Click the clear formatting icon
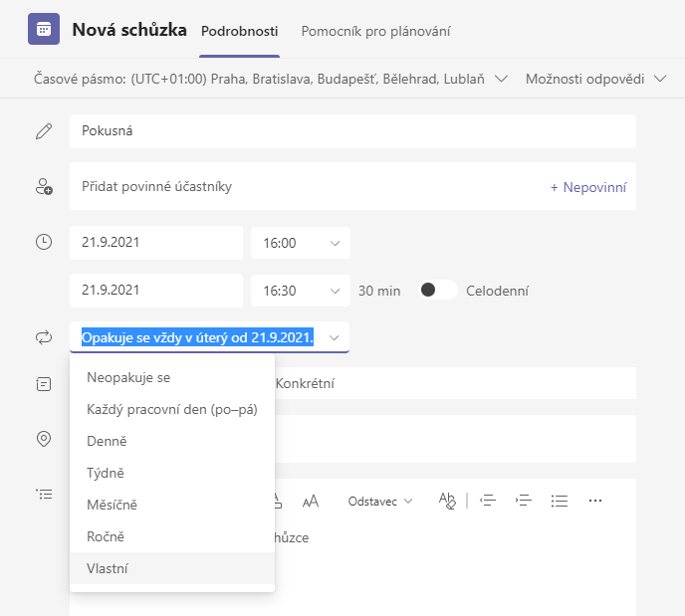 pos(448,501)
